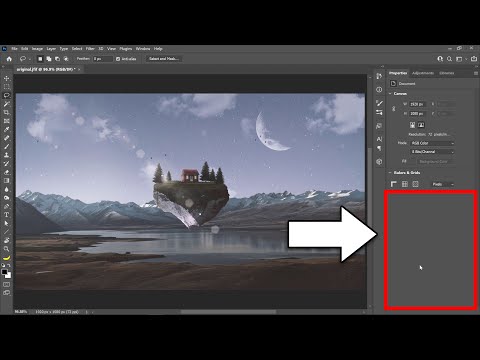Show rulers icon in Rulers & Grids
This screenshot has width=480, height=360.
(x=394, y=184)
